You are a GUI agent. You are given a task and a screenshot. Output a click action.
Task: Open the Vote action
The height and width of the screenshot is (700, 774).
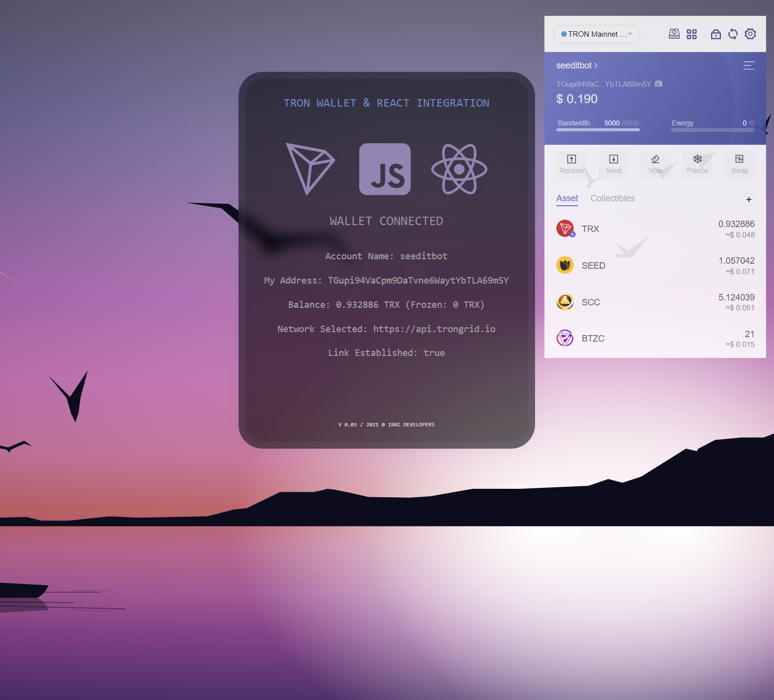coord(655,165)
